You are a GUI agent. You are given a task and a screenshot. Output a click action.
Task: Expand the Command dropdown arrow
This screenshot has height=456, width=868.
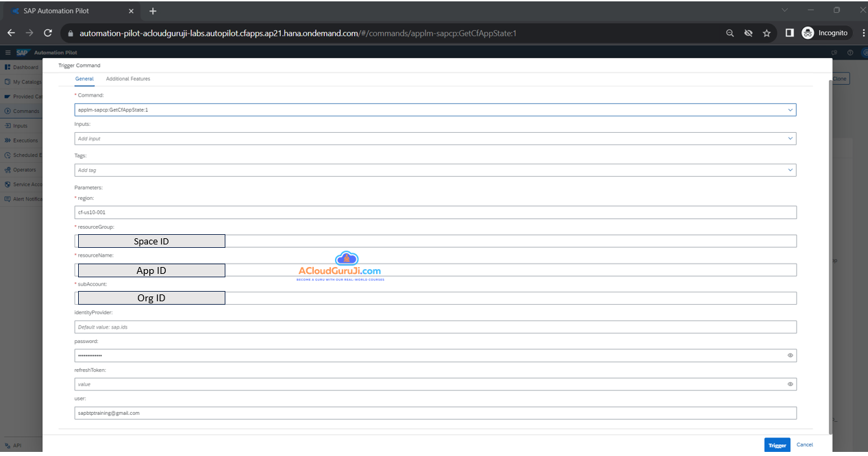(790, 110)
